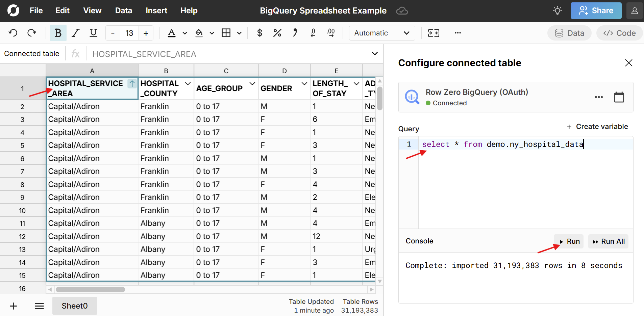Open the Data menu
644x316 pixels.
[x=124, y=10]
